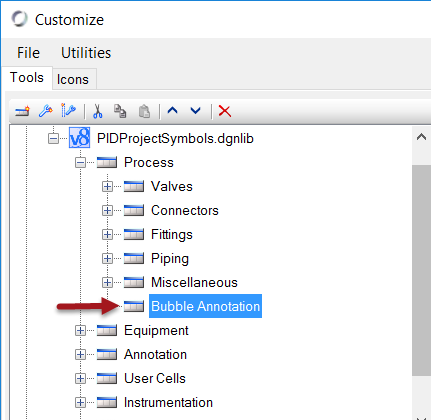Expand the Valves tree node
431x420 pixels.
(x=107, y=186)
